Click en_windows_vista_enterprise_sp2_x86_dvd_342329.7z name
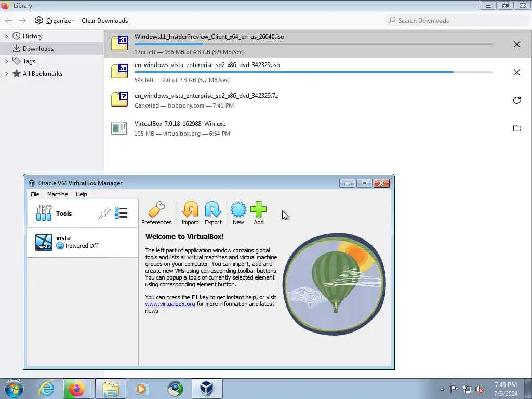This screenshot has width=532, height=399. click(x=206, y=96)
